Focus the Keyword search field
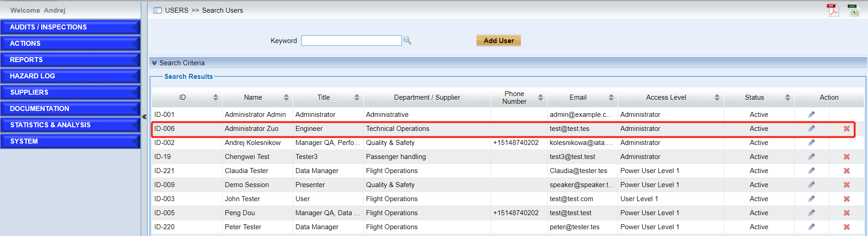This screenshot has width=868, height=236. pyautogui.click(x=351, y=41)
